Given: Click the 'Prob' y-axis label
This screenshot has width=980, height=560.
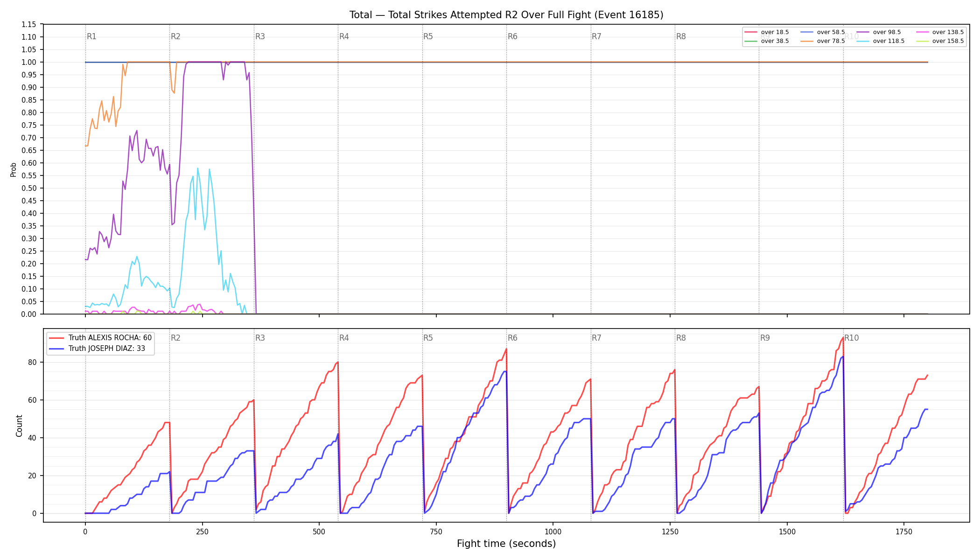Looking at the screenshot, I should click(14, 169).
